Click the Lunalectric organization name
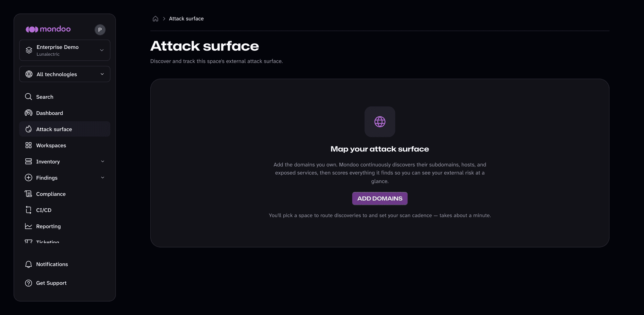This screenshot has height=315, width=644. tap(48, 54)
